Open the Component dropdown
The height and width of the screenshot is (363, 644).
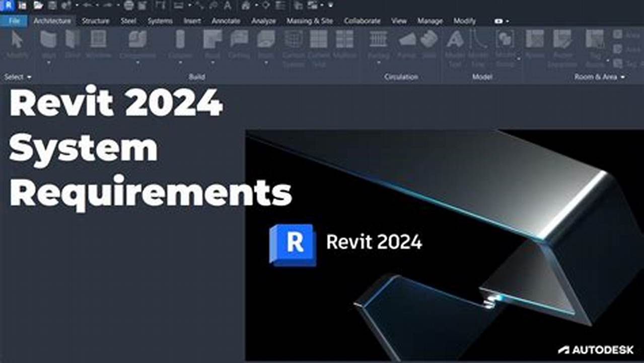click(137, 62)
